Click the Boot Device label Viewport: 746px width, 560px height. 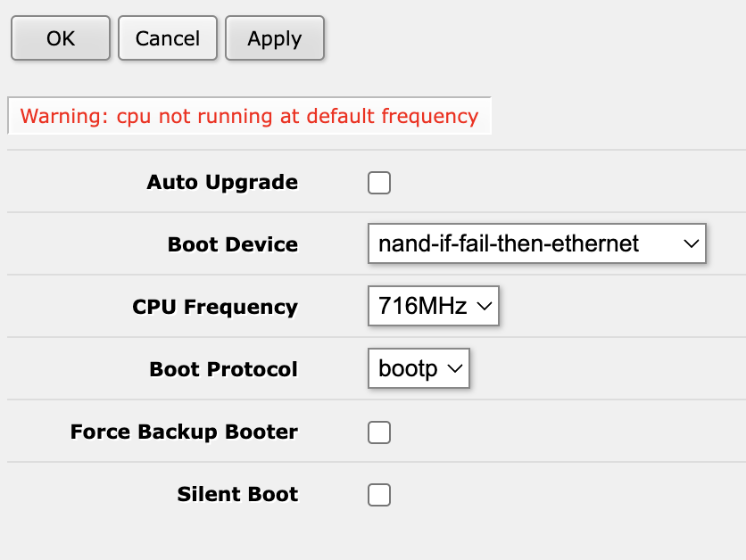233,244
